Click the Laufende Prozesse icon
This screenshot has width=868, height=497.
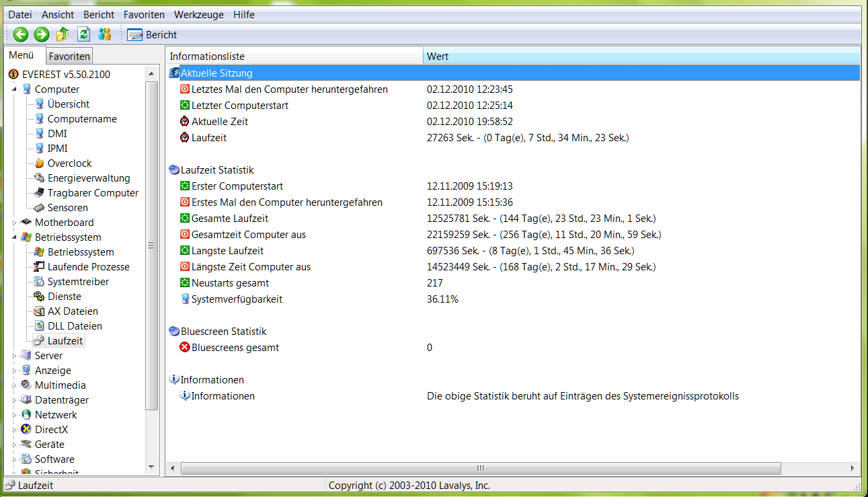tap(40, 267)
